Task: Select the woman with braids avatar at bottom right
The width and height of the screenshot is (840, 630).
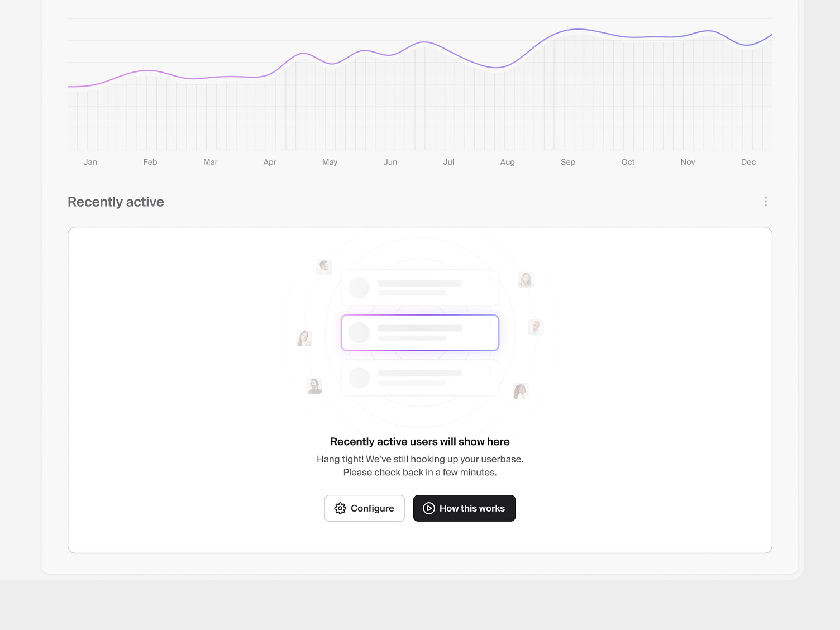Action: click(x=520, y=391)
